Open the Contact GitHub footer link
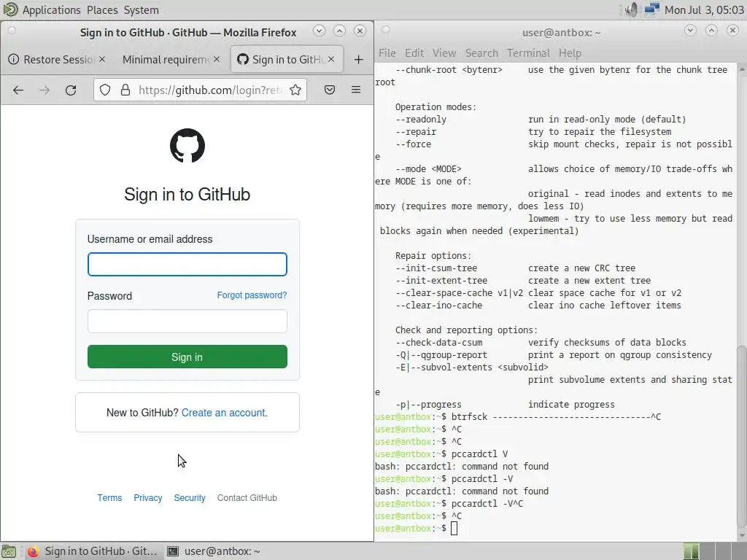Screen dimensions: 747x560 pos(247,497)
